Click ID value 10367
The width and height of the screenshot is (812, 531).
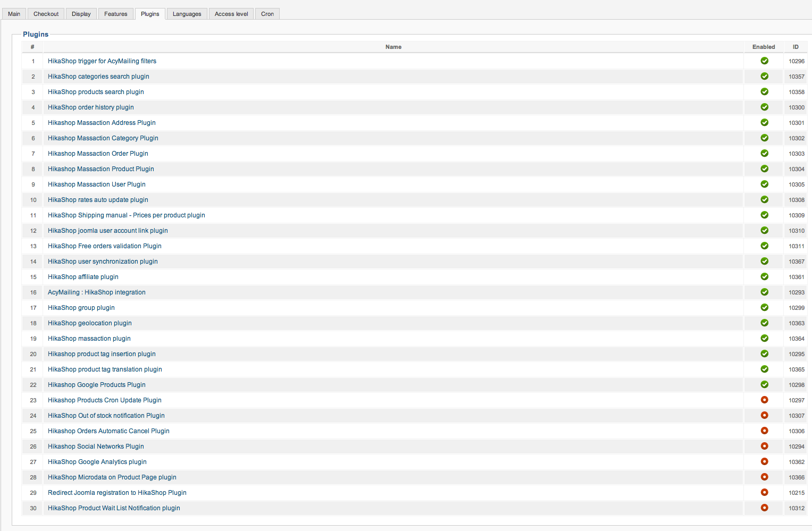797,262
